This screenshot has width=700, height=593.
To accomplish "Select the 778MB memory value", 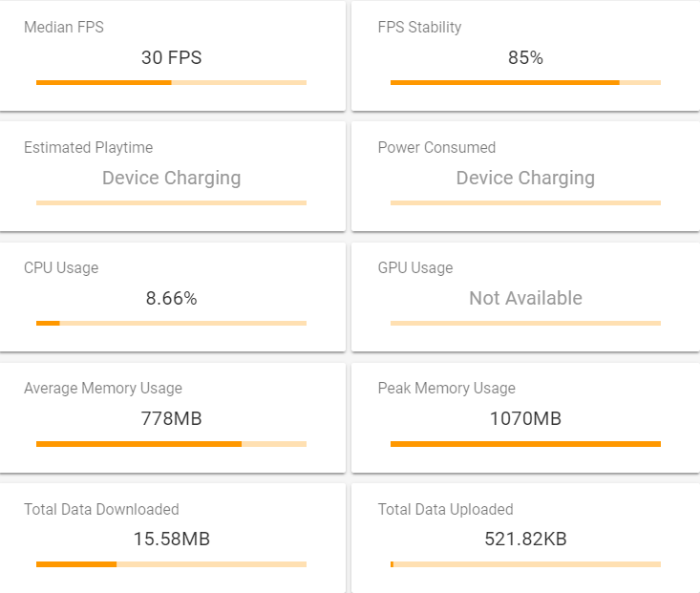I will pos(172,419).
